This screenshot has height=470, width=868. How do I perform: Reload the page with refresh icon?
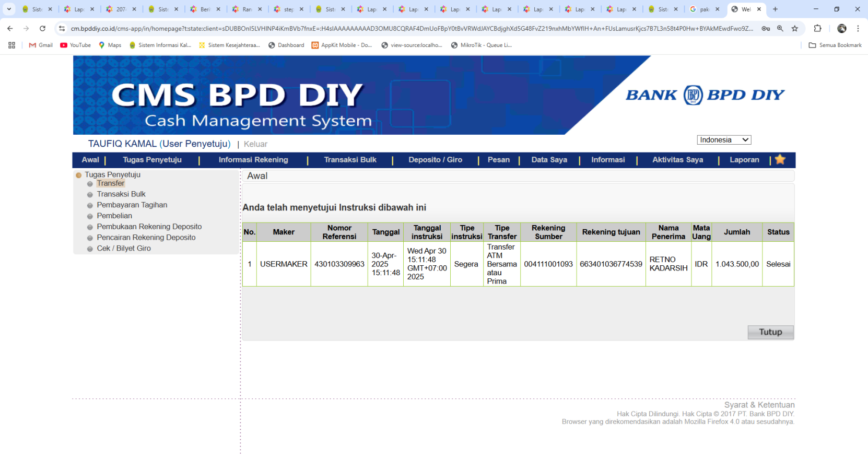click(42, 29)
